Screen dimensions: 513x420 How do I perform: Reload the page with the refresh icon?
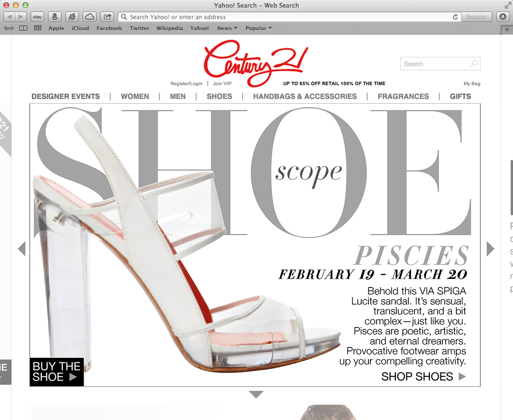455,17
